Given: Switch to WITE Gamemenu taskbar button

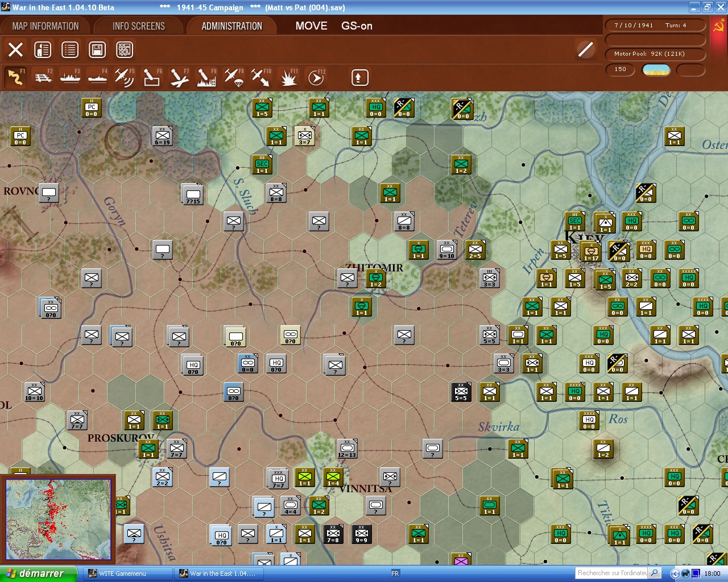Looking at the screenshot, I should click(x=128, y=573).
